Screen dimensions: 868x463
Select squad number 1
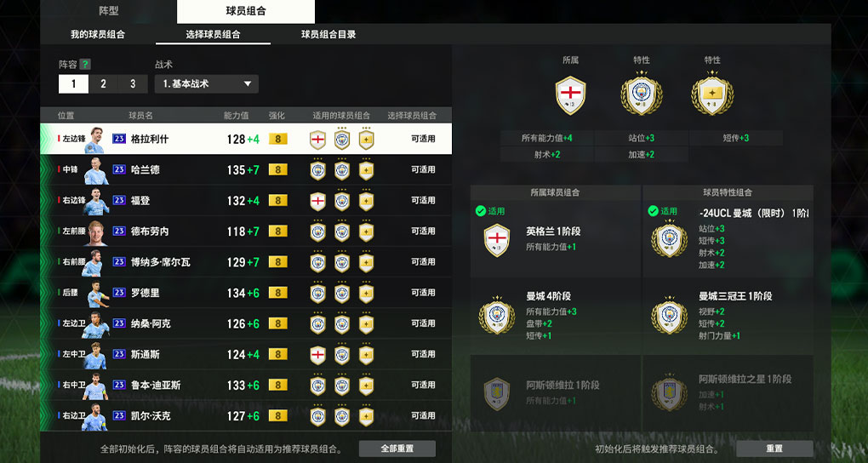(74, 84)
